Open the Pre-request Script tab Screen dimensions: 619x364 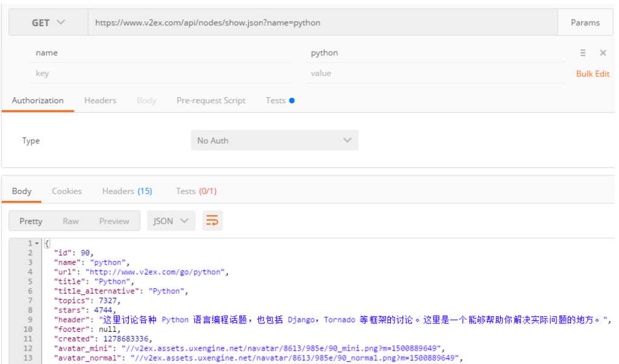[x=211, y=101]
